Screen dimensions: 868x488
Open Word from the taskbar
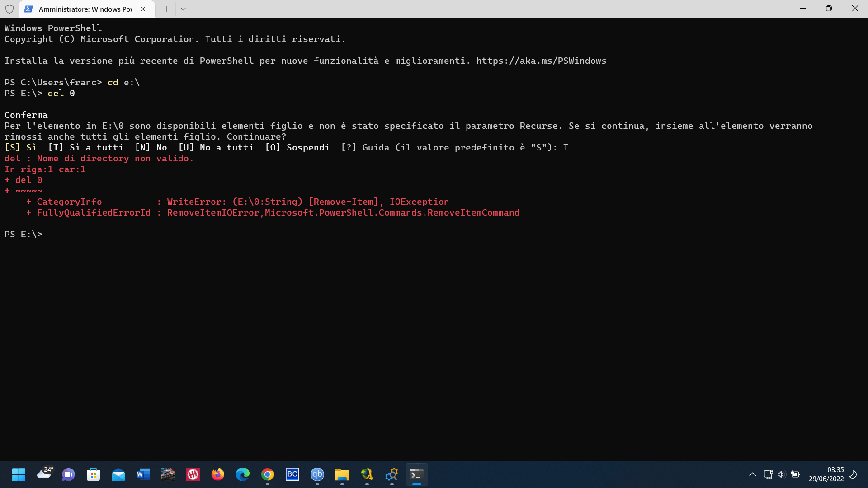(x=143, y=474)
